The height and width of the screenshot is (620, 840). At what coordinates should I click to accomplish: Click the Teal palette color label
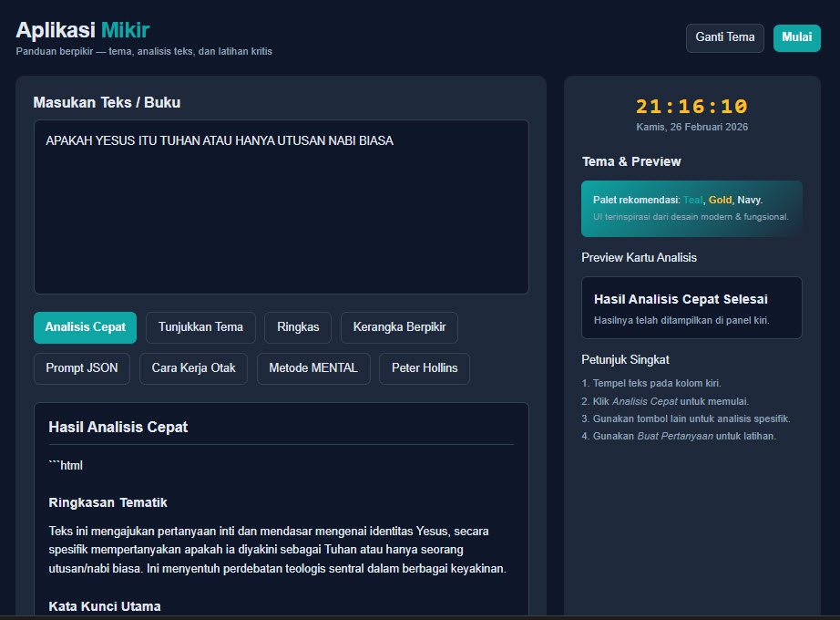click(x=692, y=200)
